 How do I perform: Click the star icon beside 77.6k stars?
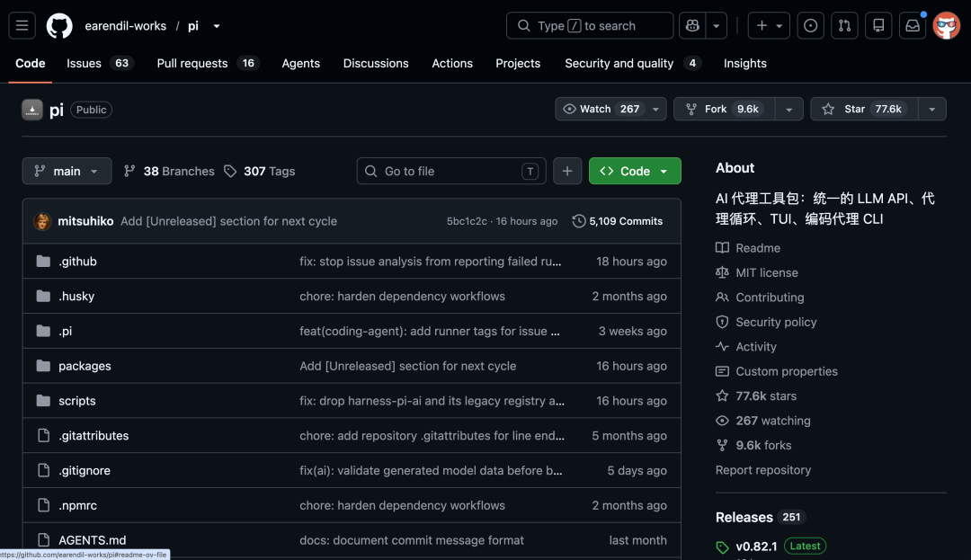(x=722, y=396)
